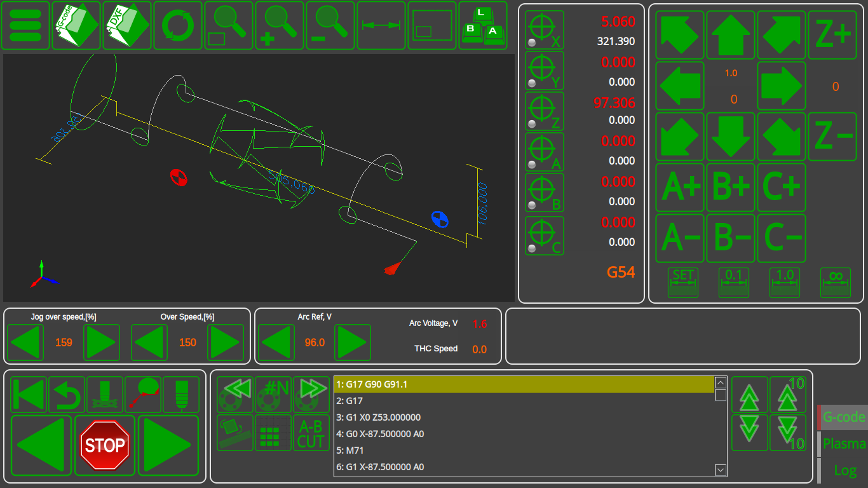Click the curved return arrow icon

point(67,395)
